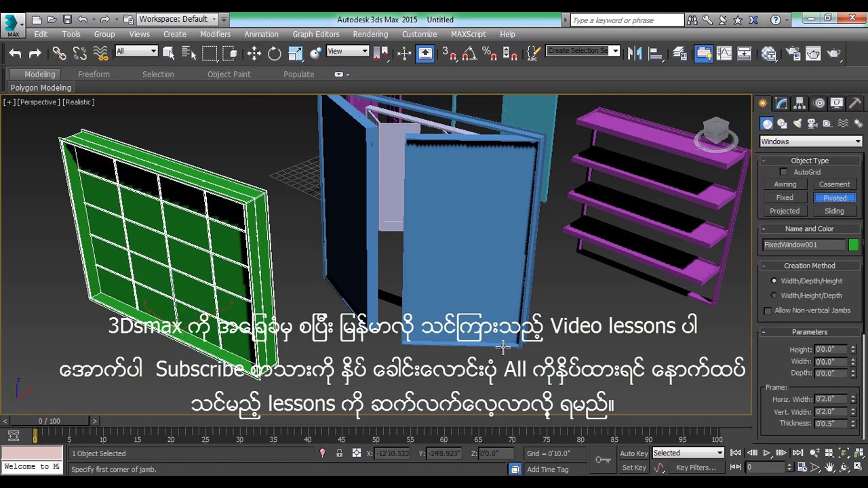
Task: Open Render Setup from toolbar
Action: tap(793, 53)
